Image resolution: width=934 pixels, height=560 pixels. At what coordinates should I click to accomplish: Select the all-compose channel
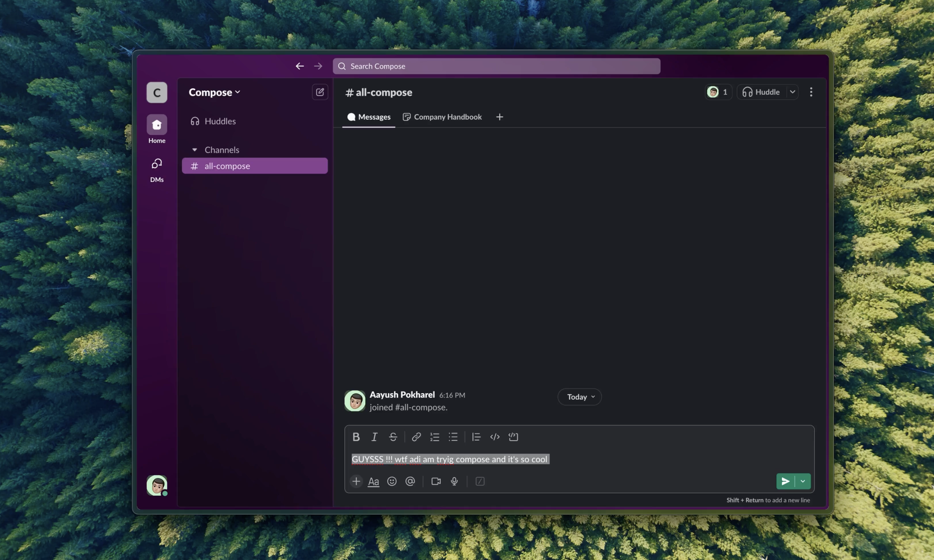pos(255,166)
